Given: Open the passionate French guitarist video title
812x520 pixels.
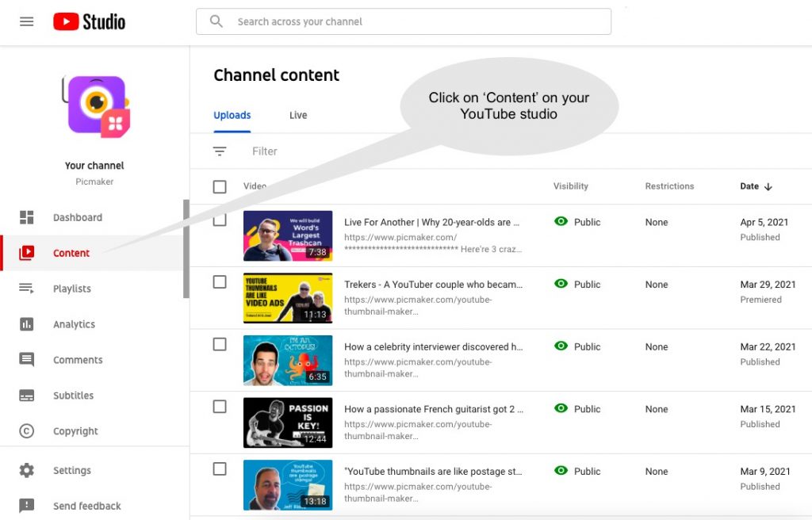Looking at the screenshot, I should (434, 409).
